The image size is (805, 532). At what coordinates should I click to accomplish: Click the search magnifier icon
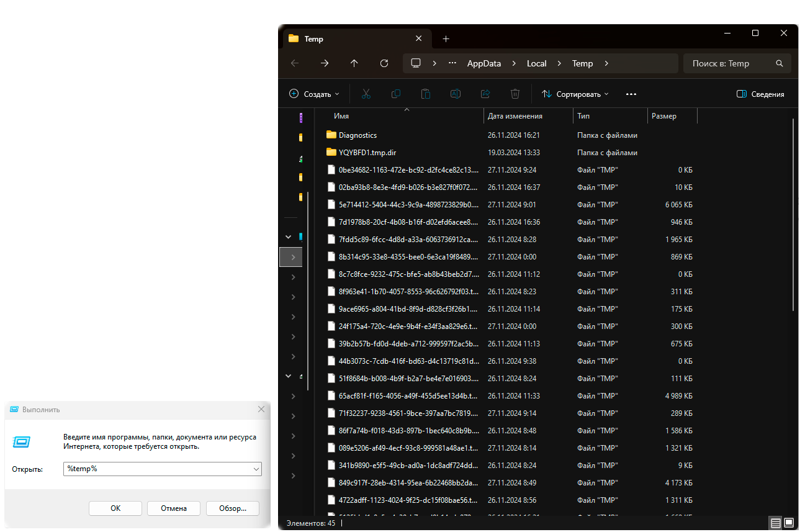click(780, 63)
